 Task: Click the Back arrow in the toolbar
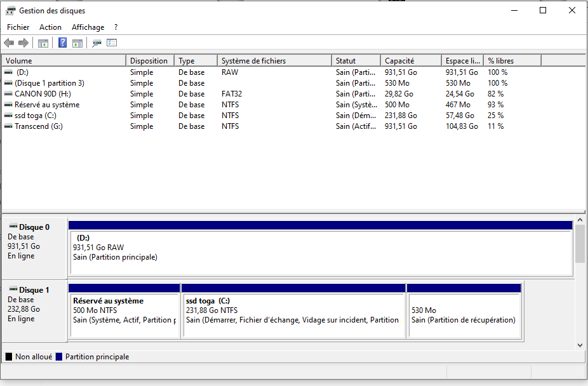tap(9, 43)
